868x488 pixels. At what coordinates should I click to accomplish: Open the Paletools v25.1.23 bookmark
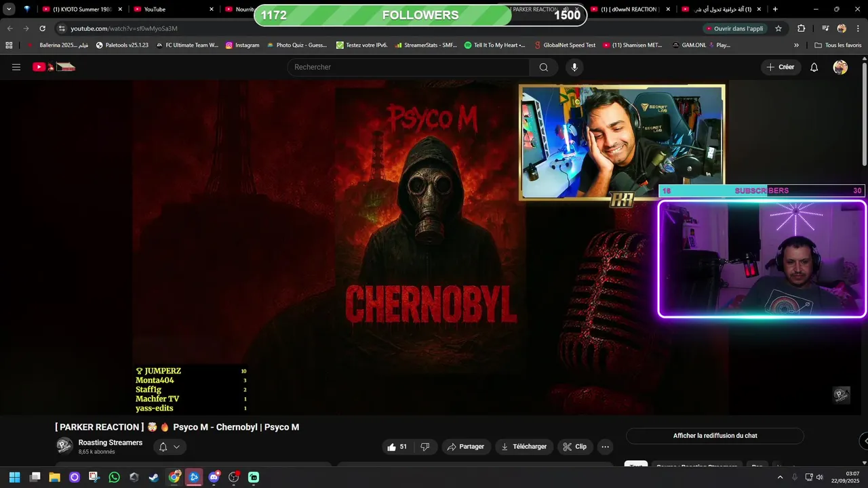(122, 45)
